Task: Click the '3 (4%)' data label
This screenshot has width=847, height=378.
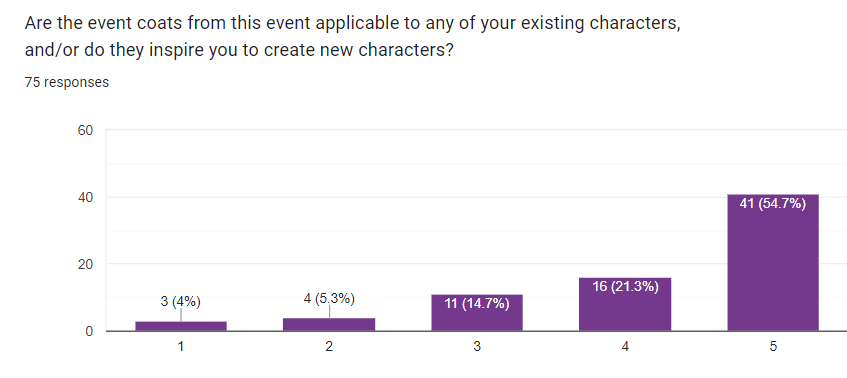Action: click(180, 302)
